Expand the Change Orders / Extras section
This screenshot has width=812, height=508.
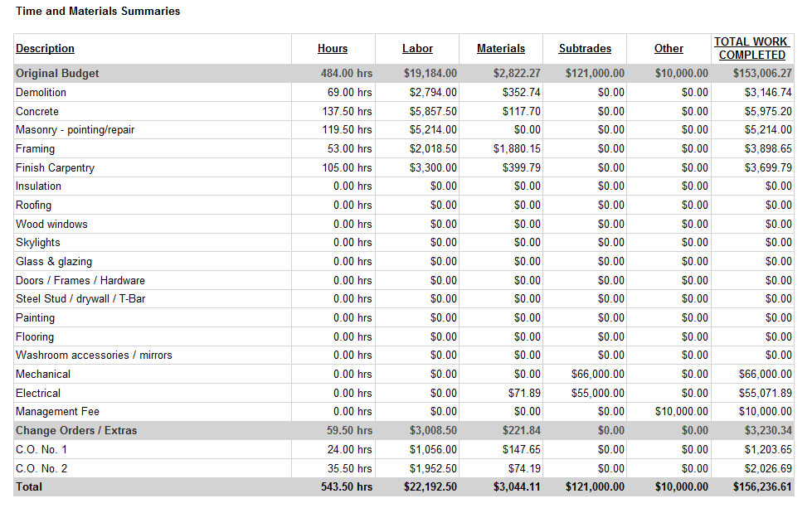click(x=72, y=430)
